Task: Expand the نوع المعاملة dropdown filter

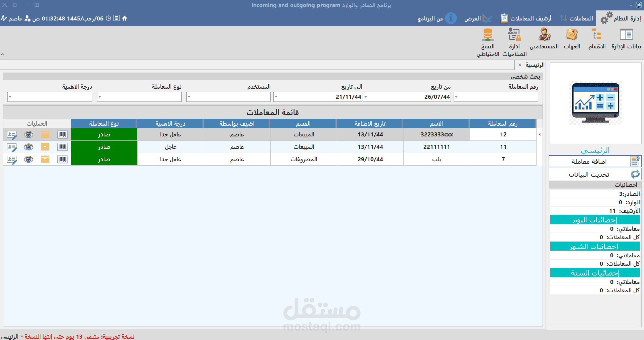Action: [139, 97]
